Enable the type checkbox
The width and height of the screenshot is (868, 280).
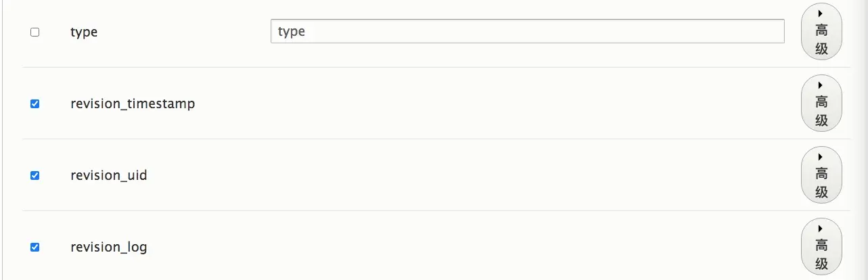click(35, 32)
